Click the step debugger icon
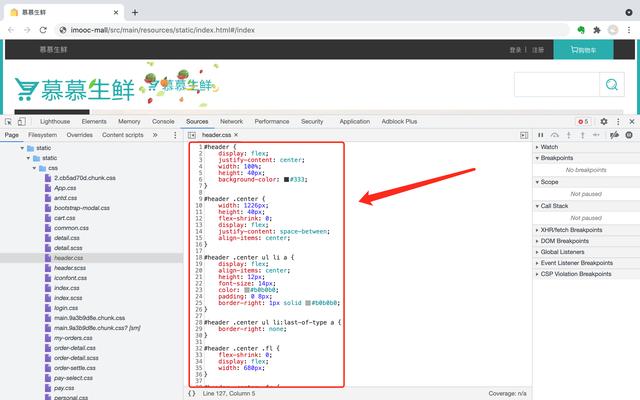Viewport: 640px width, 400px height. (596, 135)
